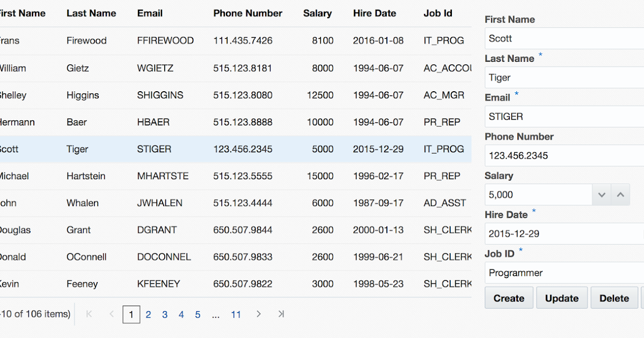The image size is (644, 338).
Task: Go to the previous page of employees
Action: click(x=111, y=314)
